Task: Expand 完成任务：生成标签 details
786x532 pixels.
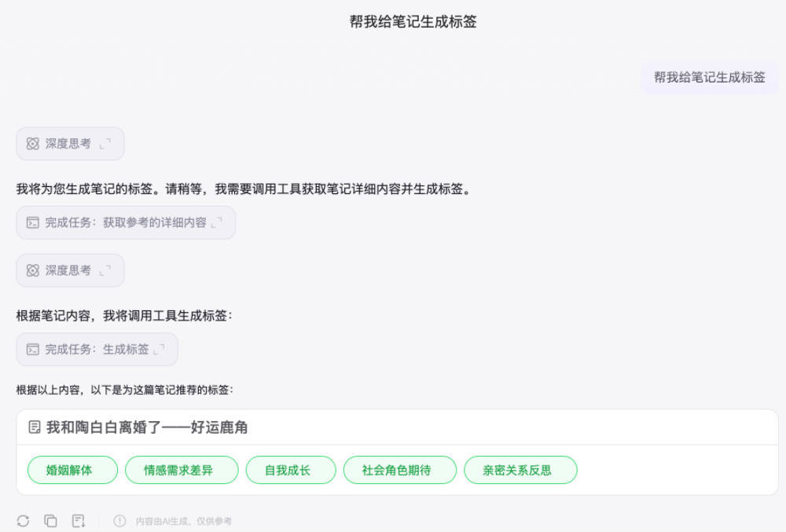Action: (159, 349)
